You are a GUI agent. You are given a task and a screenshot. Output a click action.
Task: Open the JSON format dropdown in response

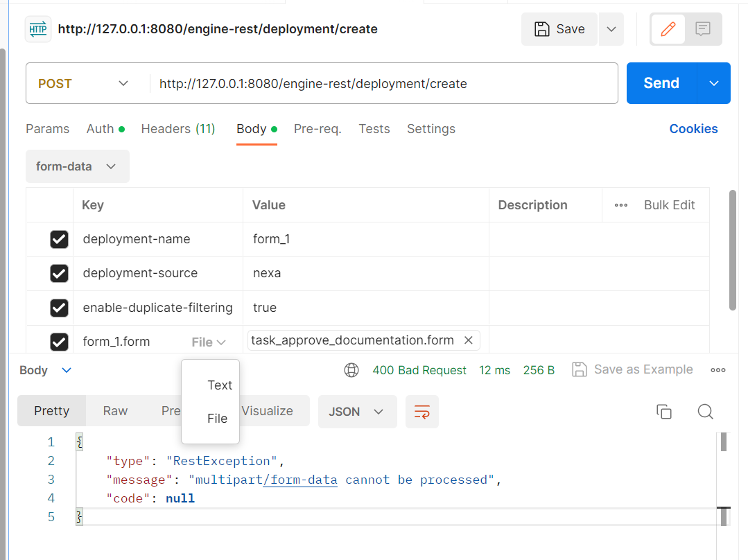358,411
